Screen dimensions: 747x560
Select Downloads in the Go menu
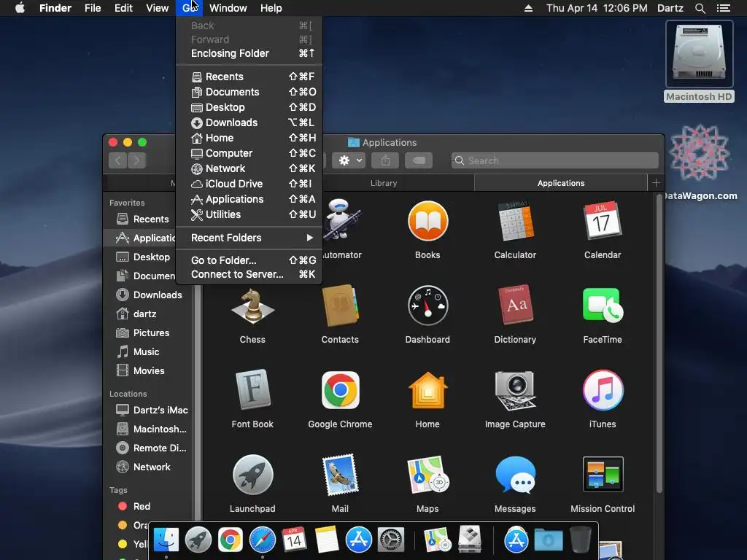point(249,122)
